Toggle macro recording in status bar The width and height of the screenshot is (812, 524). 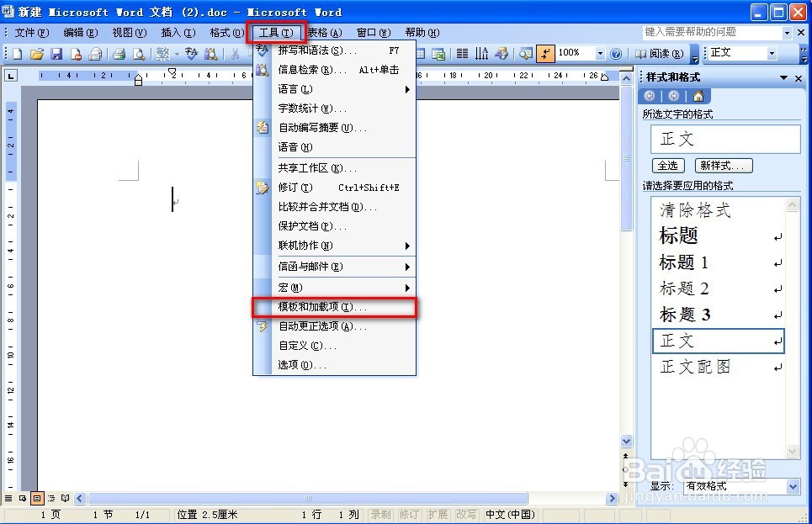(380, 516)
